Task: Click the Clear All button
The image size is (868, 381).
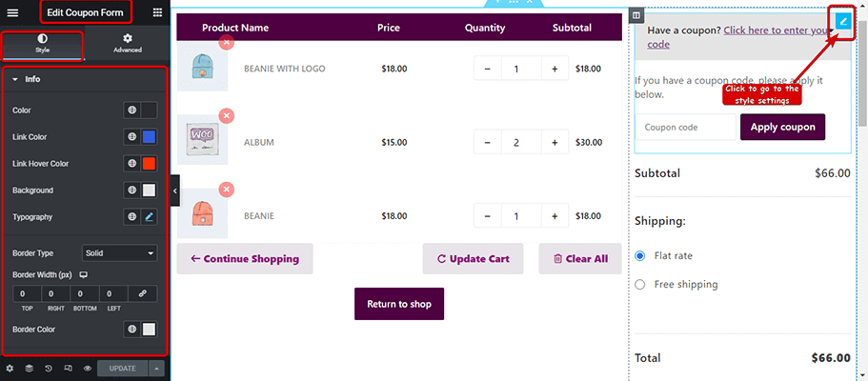Action: pos(580,259)
